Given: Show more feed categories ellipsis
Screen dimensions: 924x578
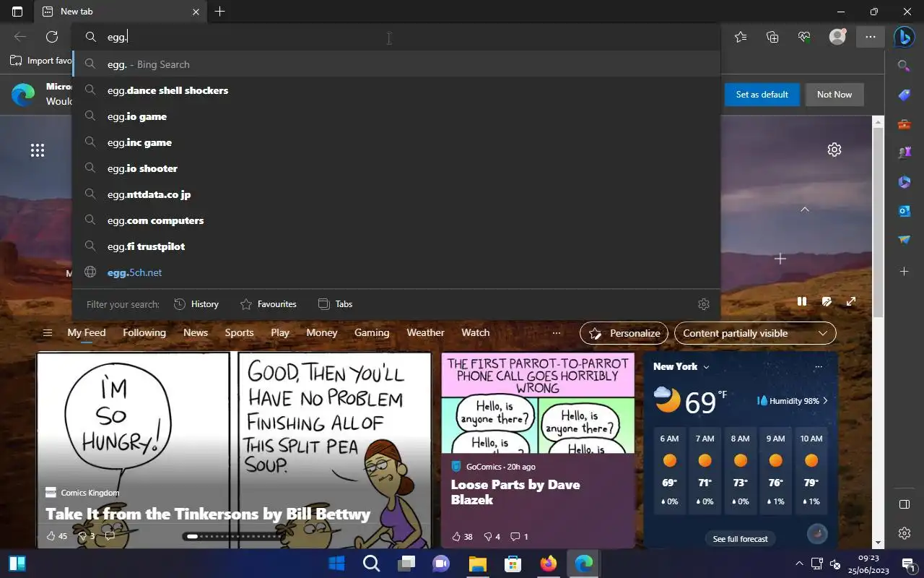Looking at the screenshot, I should pyautogui.click(x=557, y=333).
